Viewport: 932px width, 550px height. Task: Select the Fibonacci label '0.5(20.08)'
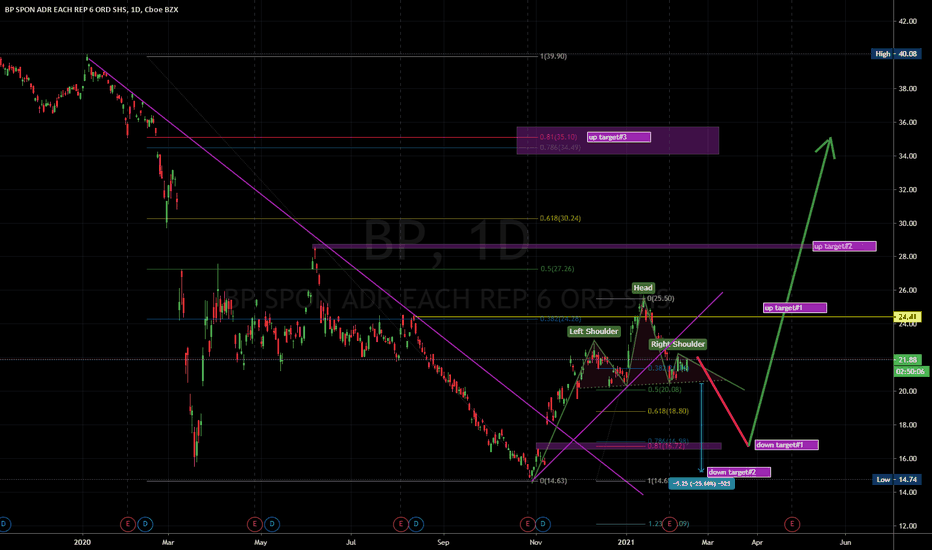coord(665,389)
